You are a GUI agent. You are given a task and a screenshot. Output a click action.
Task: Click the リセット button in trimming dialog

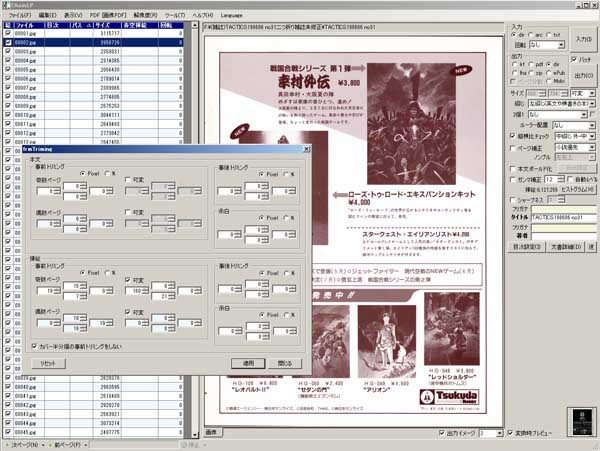48,363
